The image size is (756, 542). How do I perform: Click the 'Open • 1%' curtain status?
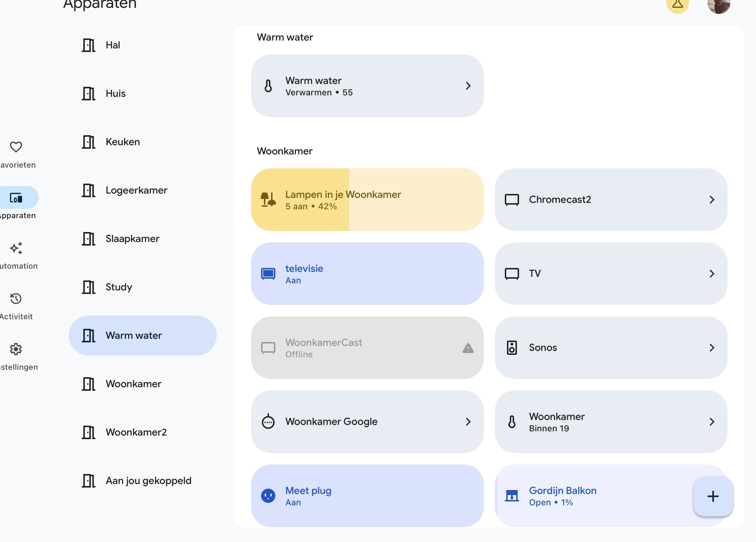coord(551,502)
